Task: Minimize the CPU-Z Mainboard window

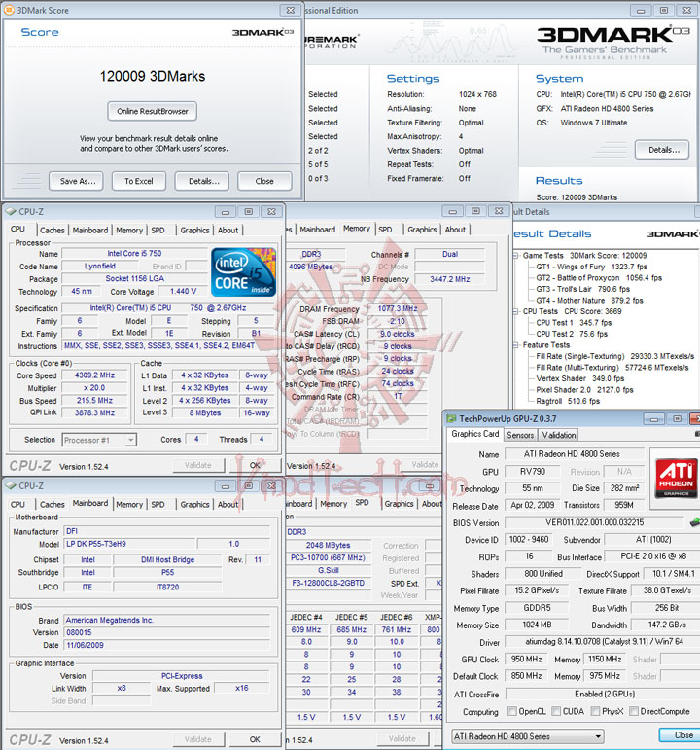Action: [x=226, y=486]
